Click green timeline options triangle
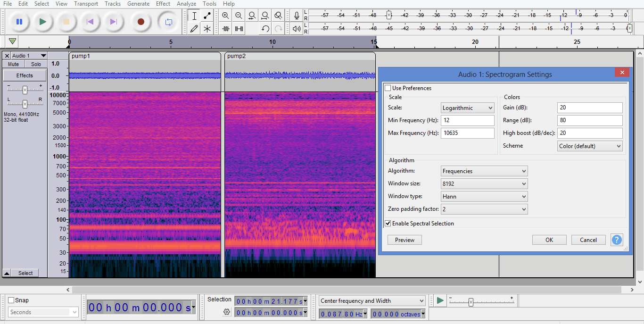 tap(12, 42)
